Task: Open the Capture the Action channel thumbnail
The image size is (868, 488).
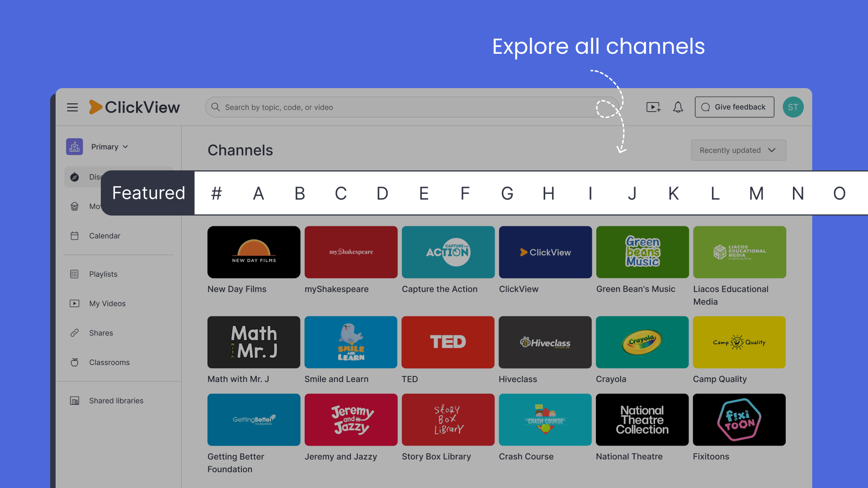Action: tap(448, 252)
